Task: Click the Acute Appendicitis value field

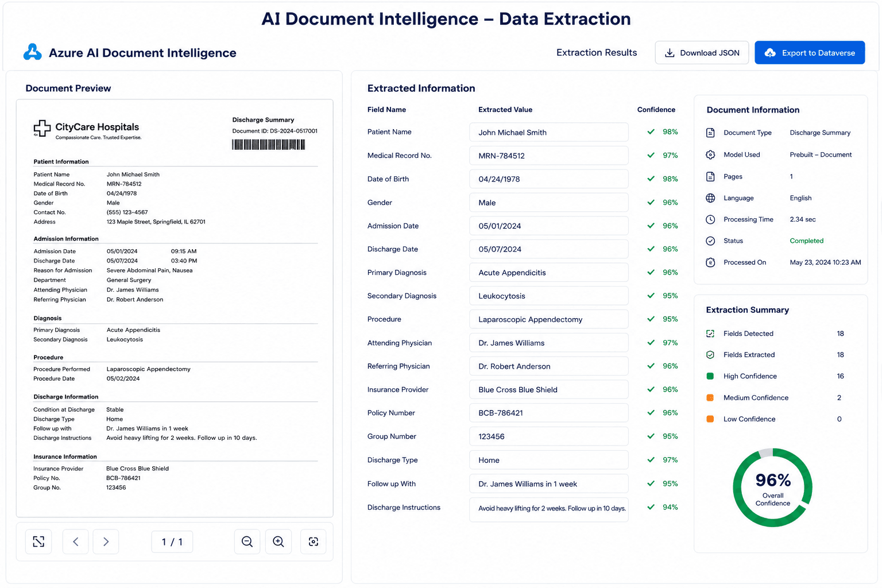Action: tap(549, 273)
